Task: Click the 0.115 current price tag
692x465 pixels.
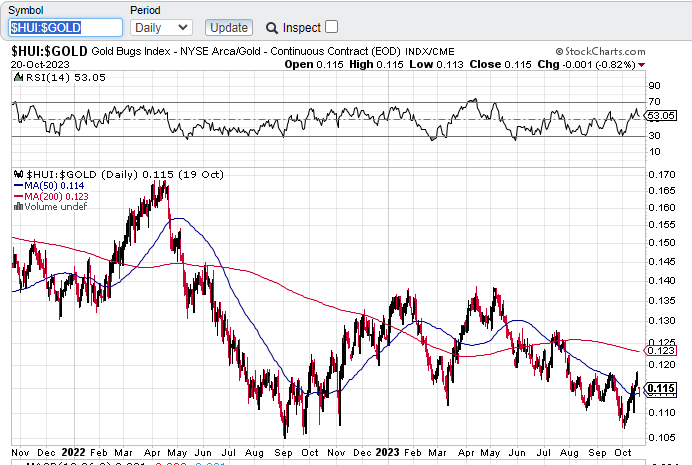Action: [x=661, y=389]
